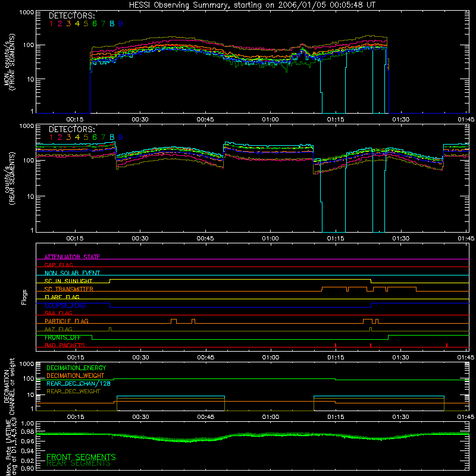This screenshot has width=476, height=476.
Task: Select detector 4 legend number in rear segments plot
Action: pyautogui.click(x=77, y=137)
